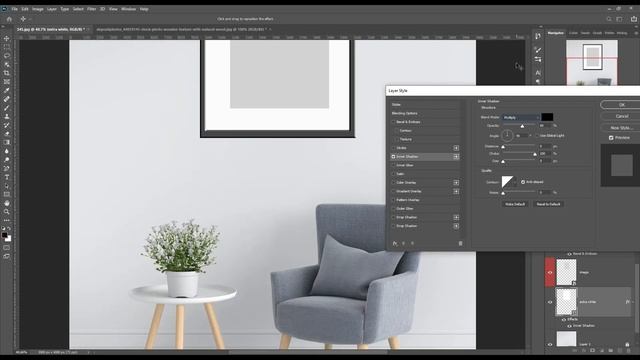
Task: Select the Quick Selection tool
Action: click(7, 64)
